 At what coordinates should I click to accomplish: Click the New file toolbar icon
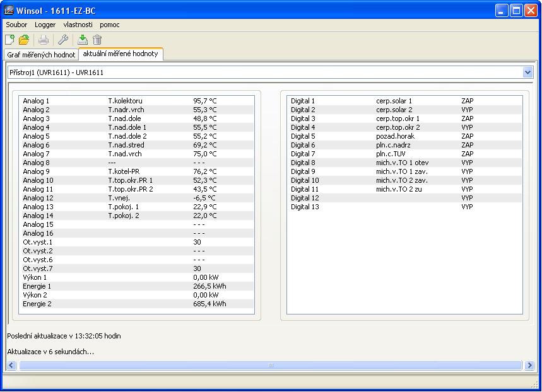pos(9,40)
